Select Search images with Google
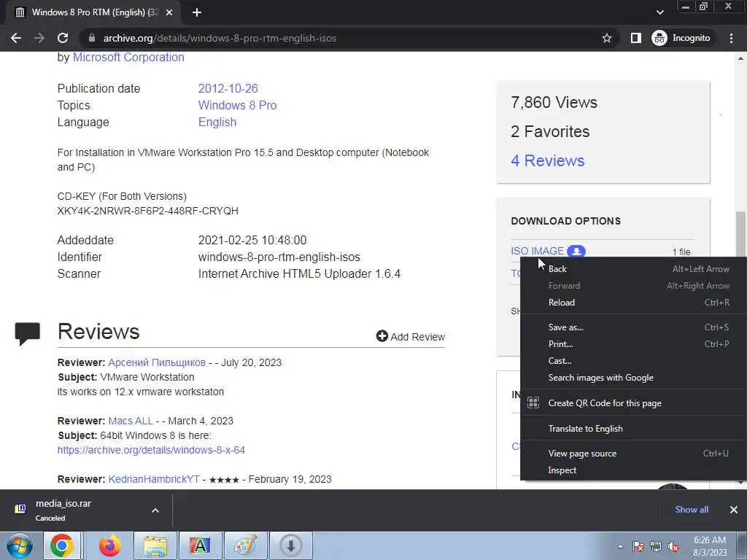Viewport: 747px width, 560px height. [x=634, y=378]
